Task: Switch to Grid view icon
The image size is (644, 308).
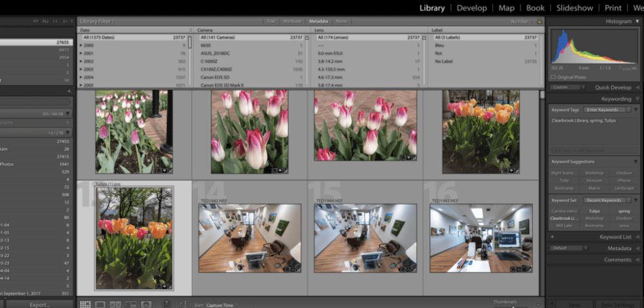Action: pyautogui.click(x=85, y=305)
